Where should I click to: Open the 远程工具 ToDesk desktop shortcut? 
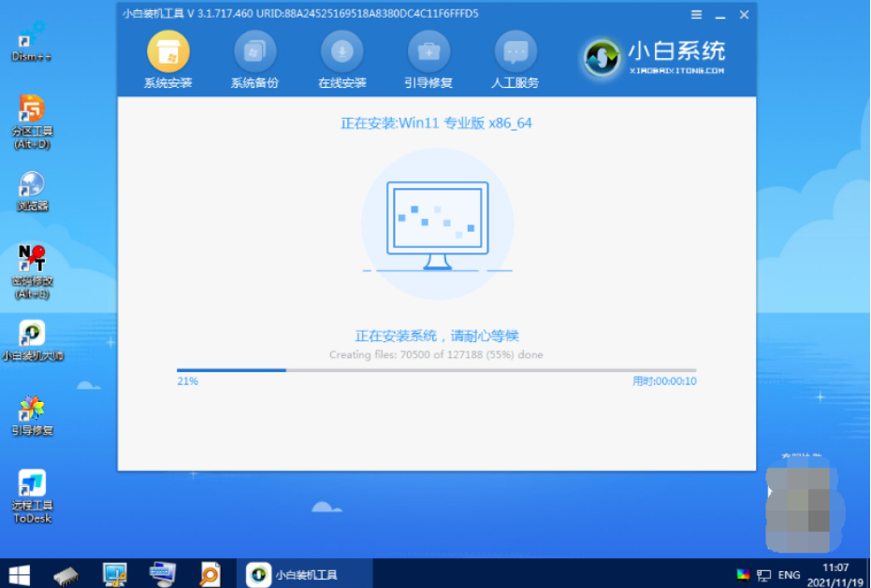pyautogui.click(x=32, y=497)
